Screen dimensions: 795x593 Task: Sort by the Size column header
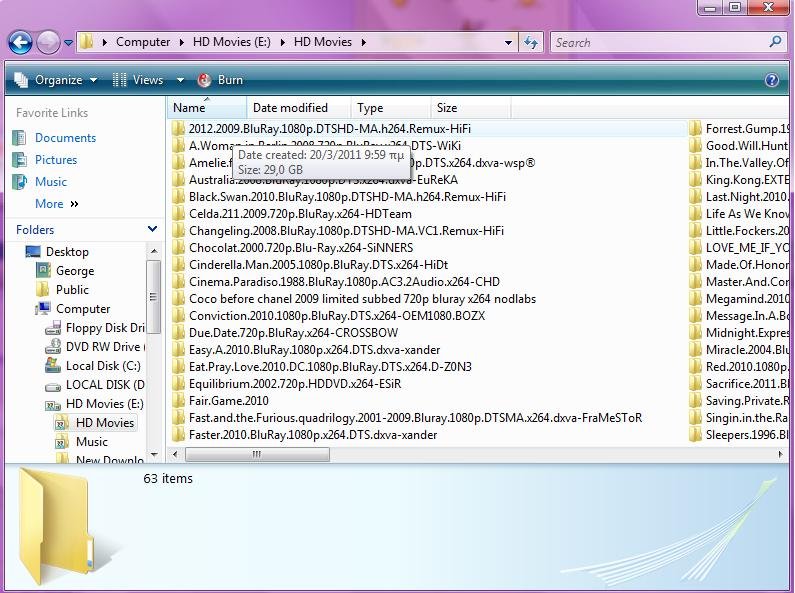pos(471,108)
